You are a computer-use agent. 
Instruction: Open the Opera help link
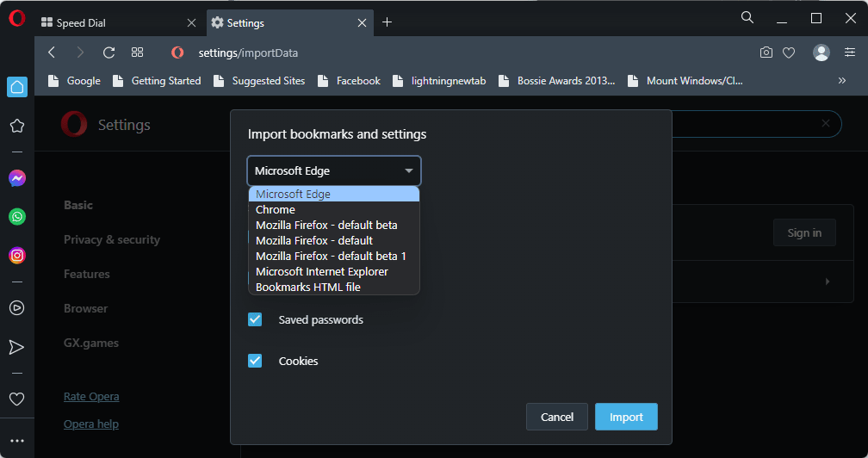[x=90, y=424]
